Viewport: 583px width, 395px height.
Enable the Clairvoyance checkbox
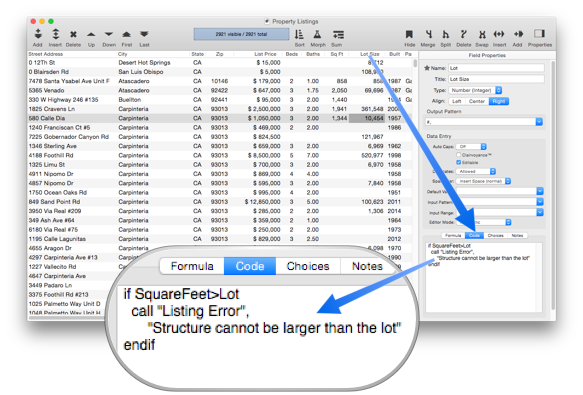click(x=458, y=155)
